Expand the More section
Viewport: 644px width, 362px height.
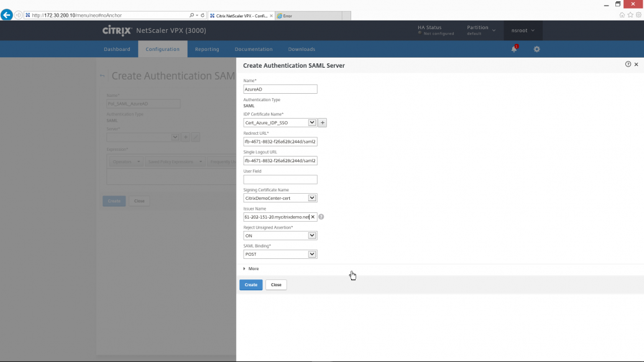[251, 269]
